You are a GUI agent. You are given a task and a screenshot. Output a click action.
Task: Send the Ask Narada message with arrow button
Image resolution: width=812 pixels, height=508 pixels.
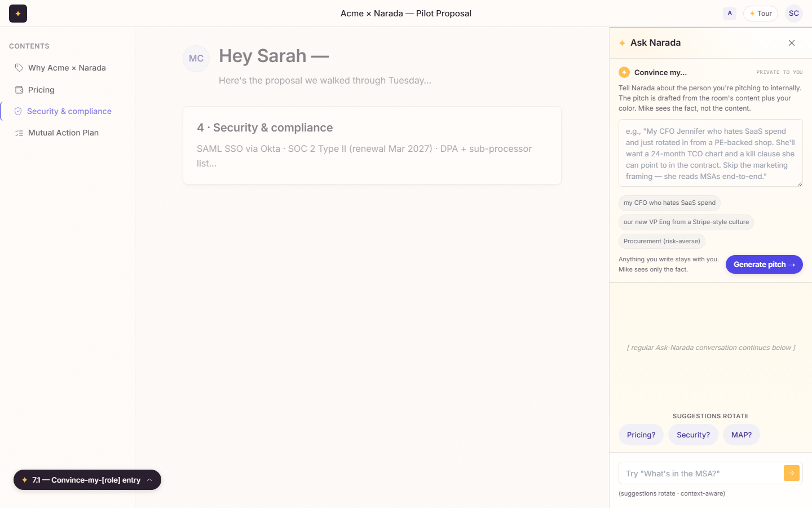point(792,473)
